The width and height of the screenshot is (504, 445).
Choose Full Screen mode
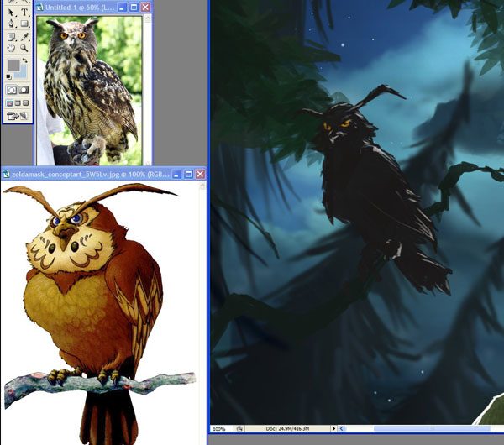coord(26,103)
